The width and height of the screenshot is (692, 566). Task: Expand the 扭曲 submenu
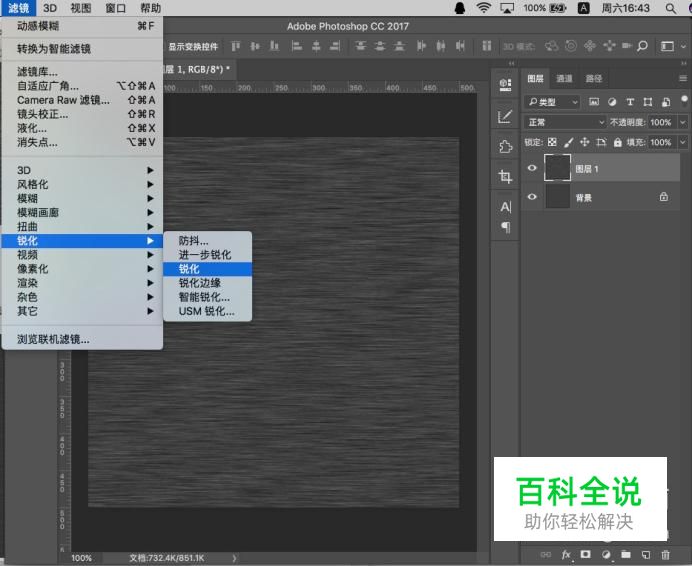coord(82,226)
